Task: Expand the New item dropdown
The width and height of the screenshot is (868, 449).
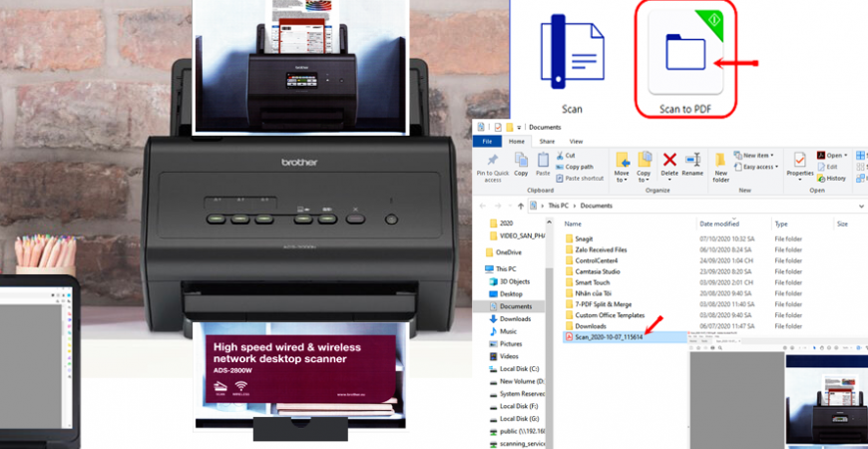Action: (754, 156)
